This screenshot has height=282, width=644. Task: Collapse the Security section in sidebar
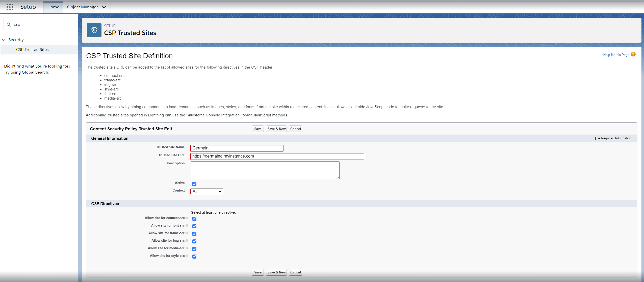pos(4,40)
